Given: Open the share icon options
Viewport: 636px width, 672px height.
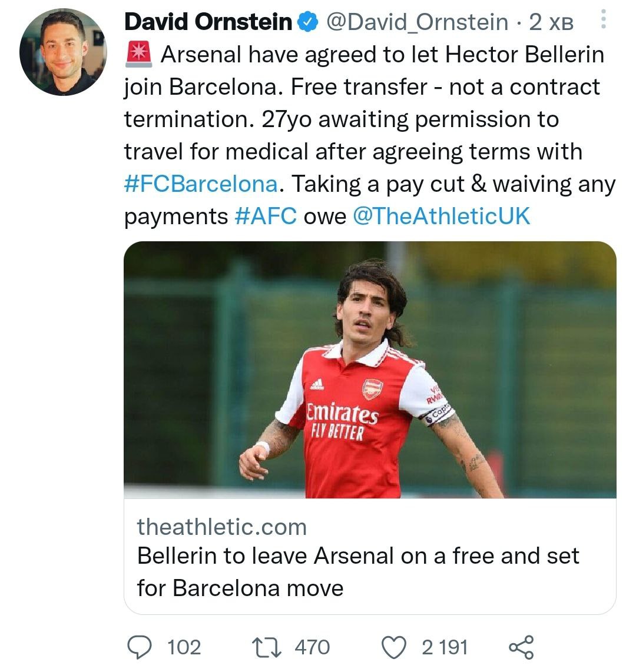Looking at the screenshot, I should tap(521, 647).
